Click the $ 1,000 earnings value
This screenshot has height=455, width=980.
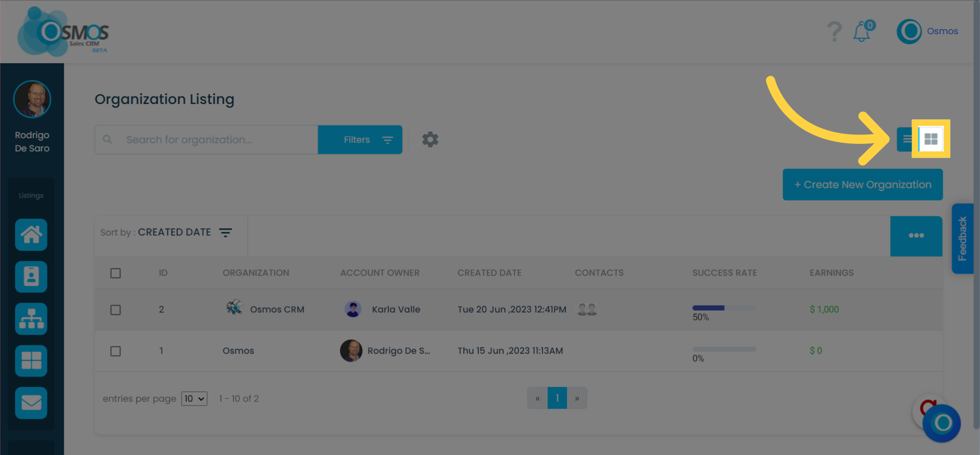coord(824,310)
